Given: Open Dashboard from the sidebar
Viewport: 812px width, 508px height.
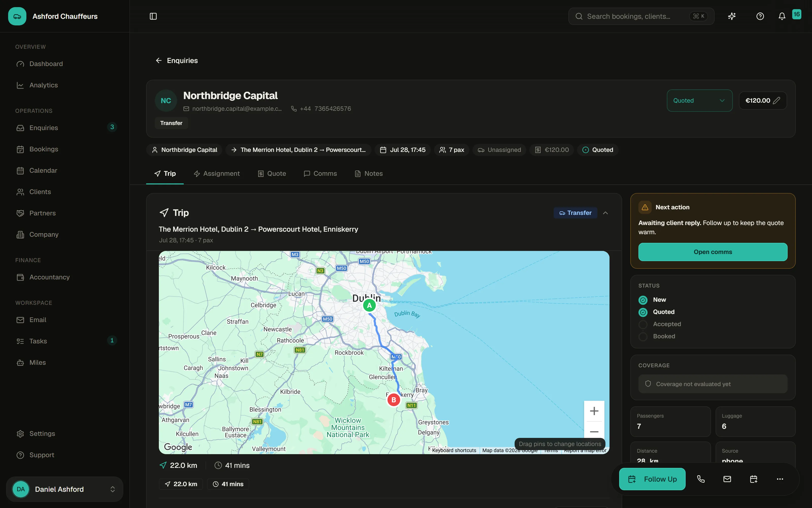Looking at the screenshot, I should click(65, 64).
